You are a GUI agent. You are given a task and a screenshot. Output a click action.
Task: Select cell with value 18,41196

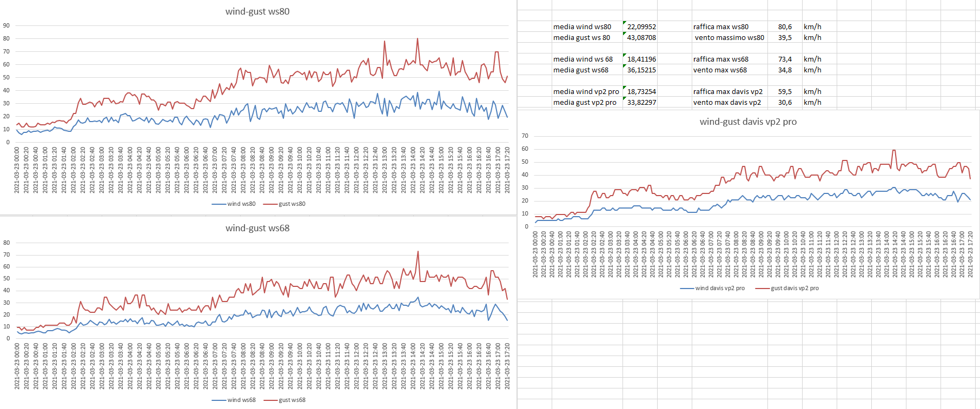point(640,59)
